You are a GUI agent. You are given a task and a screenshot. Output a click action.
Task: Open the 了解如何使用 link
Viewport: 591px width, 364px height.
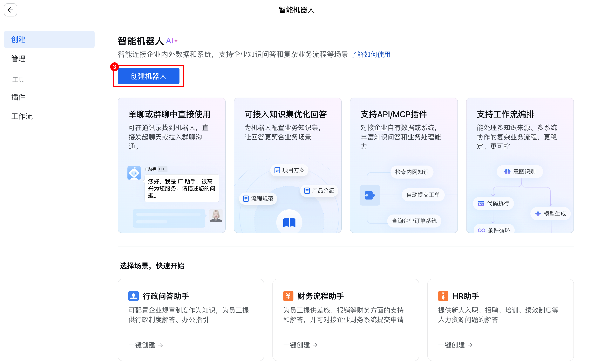click(371, 54)
